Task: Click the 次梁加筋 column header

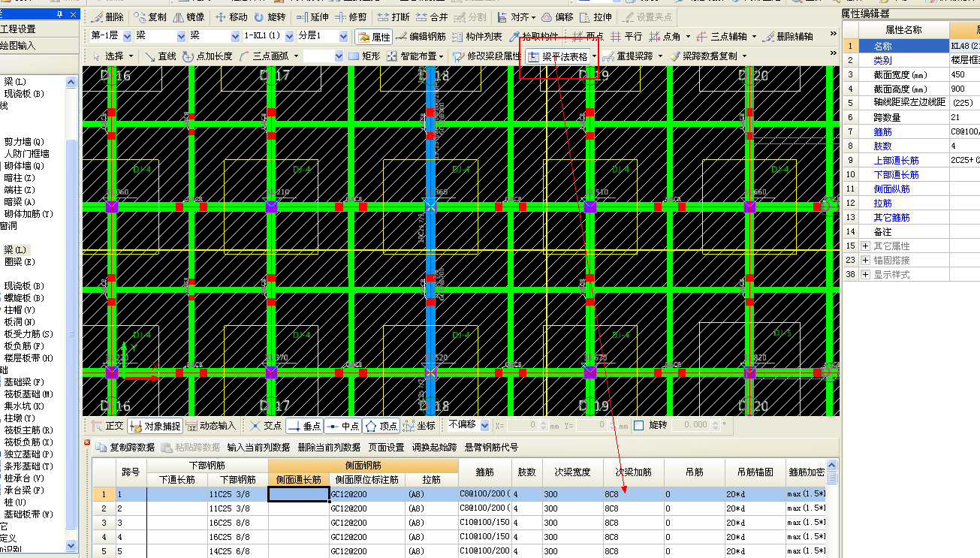Action: click(634, 472)
